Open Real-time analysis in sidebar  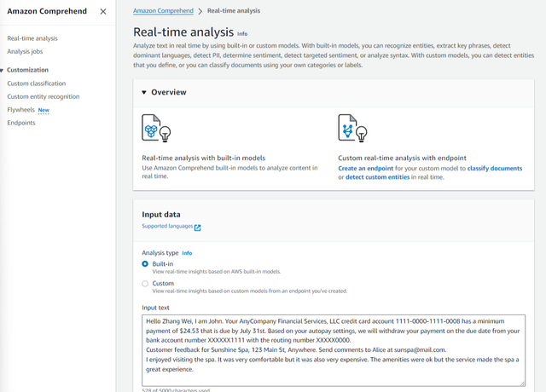(32, 38)
